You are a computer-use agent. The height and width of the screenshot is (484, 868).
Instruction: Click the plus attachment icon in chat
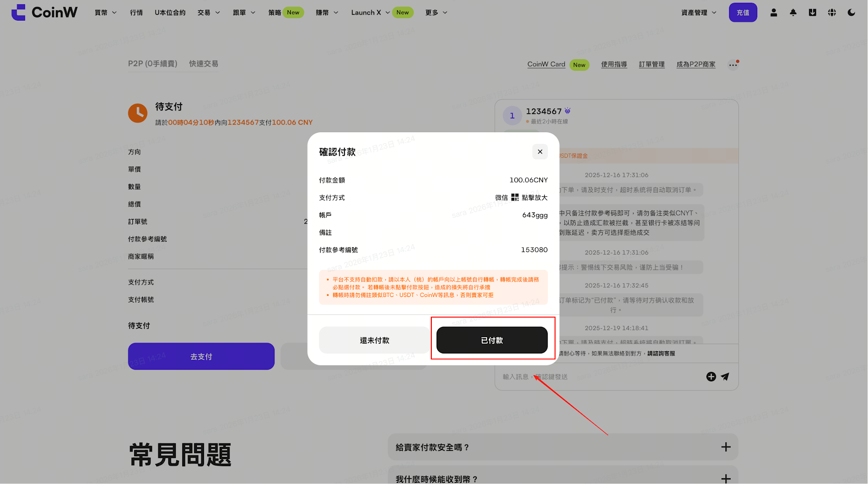pyautogui.click(x=711, y=377)
